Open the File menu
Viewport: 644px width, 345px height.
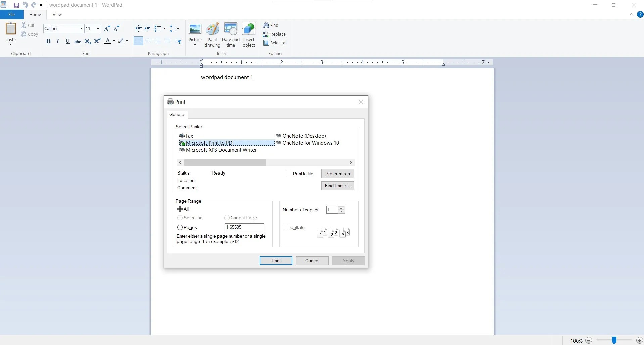click(x=11, y=14)
